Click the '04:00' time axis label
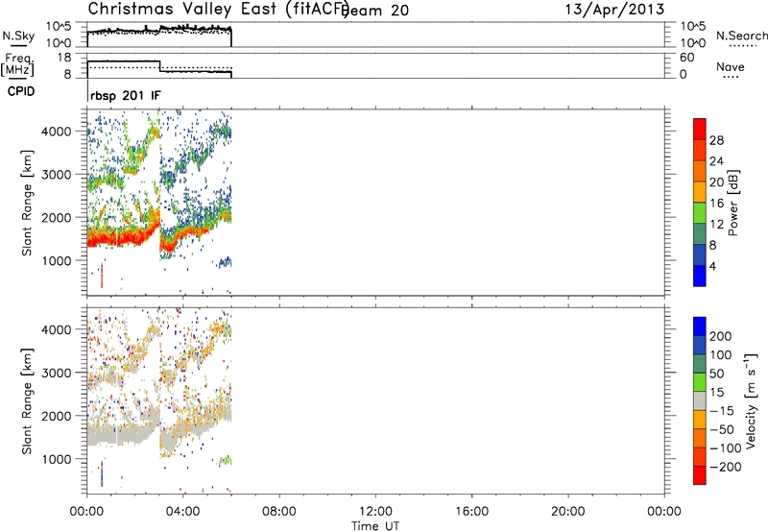This screenshot has width=768, height=532. click(182, 512)
